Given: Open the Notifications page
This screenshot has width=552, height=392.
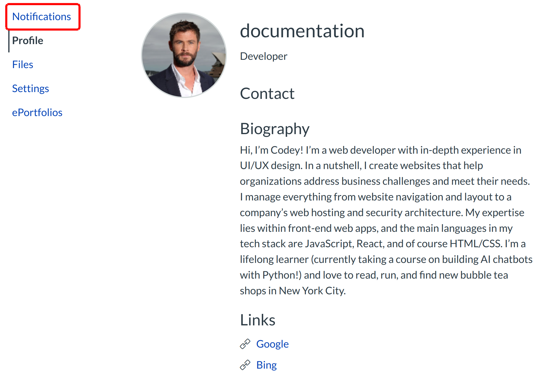Looking at the screenshot, I should point(41,17).
